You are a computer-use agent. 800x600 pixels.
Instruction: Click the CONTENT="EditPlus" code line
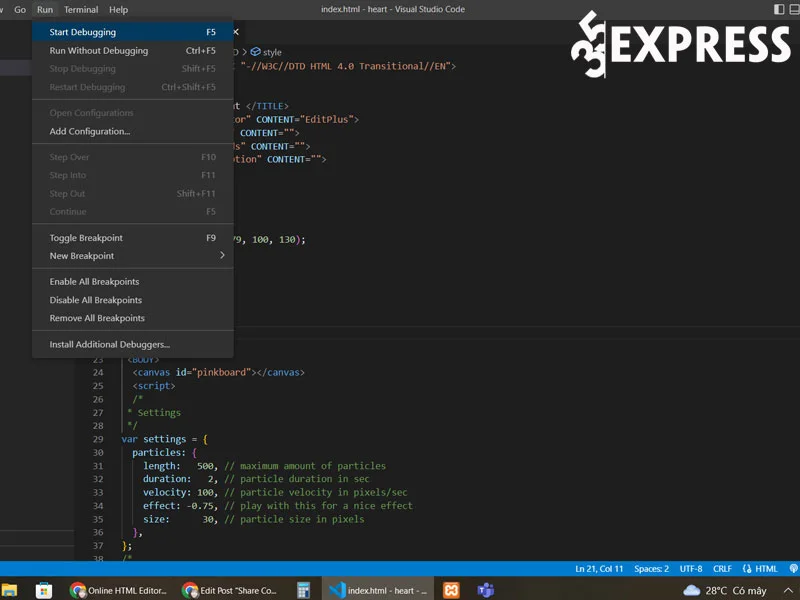(297, 119)
